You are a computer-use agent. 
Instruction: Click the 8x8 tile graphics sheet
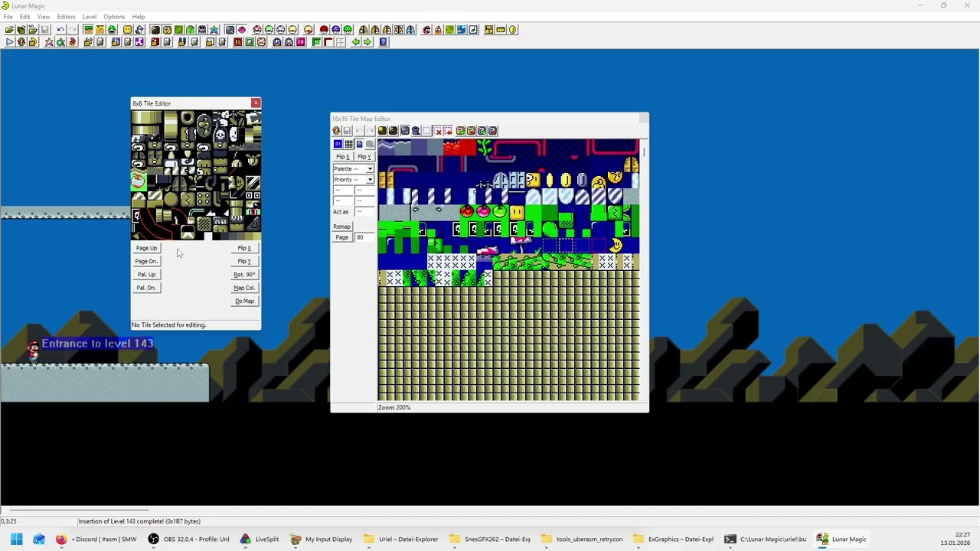(x=196, y=175)
